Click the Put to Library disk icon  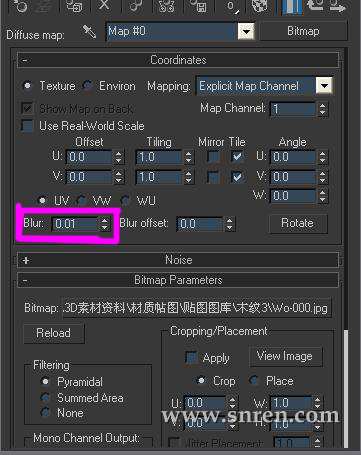(x=198, y=5)
